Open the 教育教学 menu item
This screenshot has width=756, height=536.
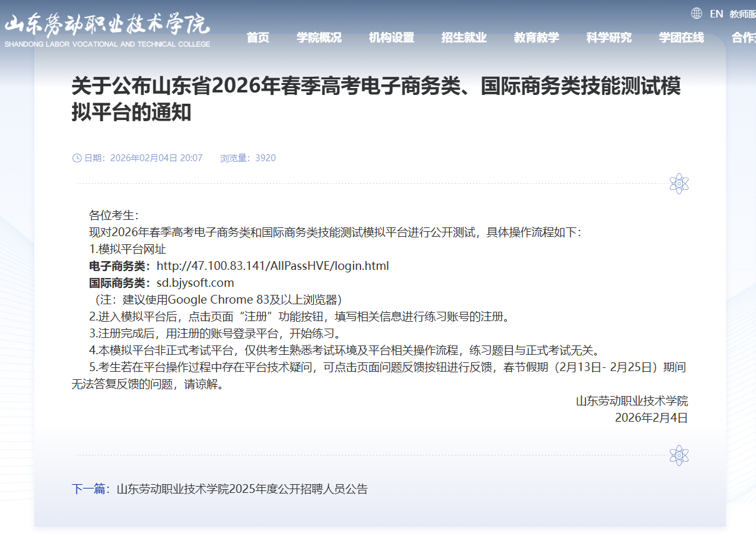536,38
